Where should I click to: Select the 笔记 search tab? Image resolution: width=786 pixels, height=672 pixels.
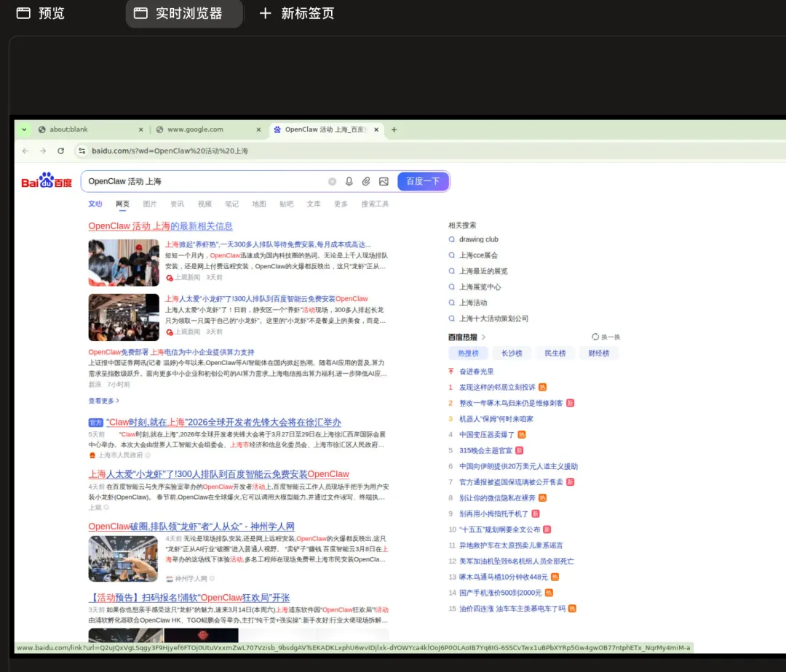pos(231,204)
